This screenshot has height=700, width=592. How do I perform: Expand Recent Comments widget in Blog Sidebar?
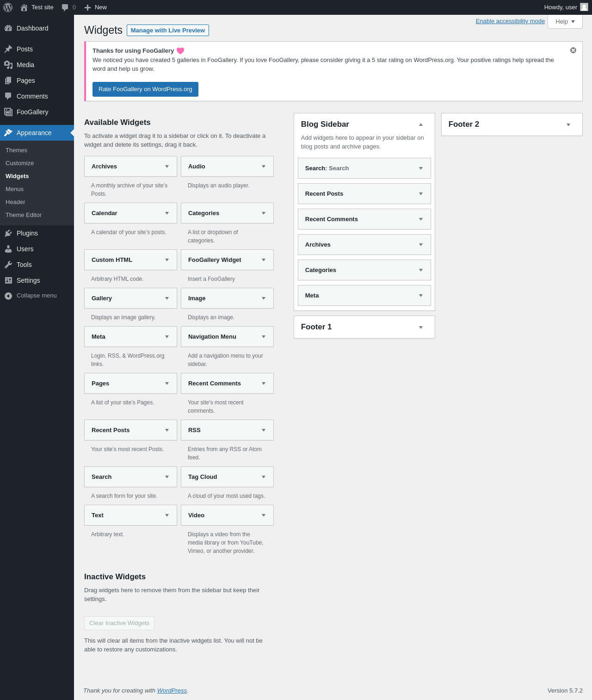tap(421, 219)
